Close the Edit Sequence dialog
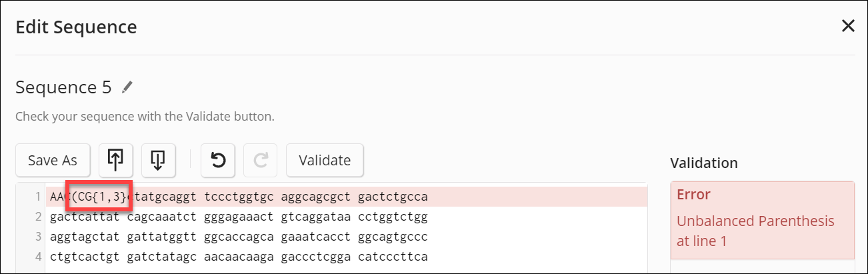Viewport: 868px width, 274px height. [848, 26]
